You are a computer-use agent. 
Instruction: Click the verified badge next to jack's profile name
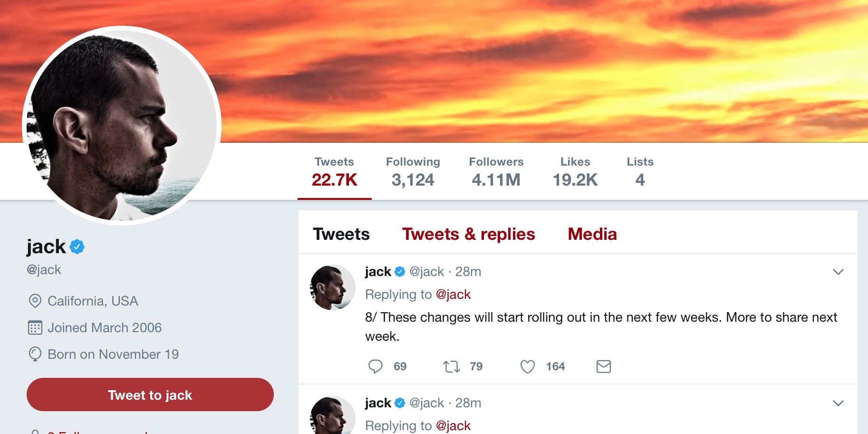77,246
